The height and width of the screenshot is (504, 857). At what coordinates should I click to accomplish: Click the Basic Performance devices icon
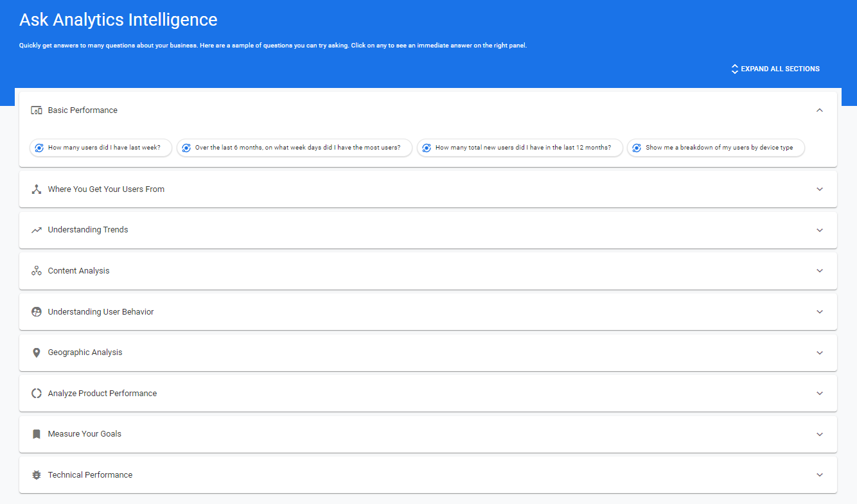coord(37,110)
